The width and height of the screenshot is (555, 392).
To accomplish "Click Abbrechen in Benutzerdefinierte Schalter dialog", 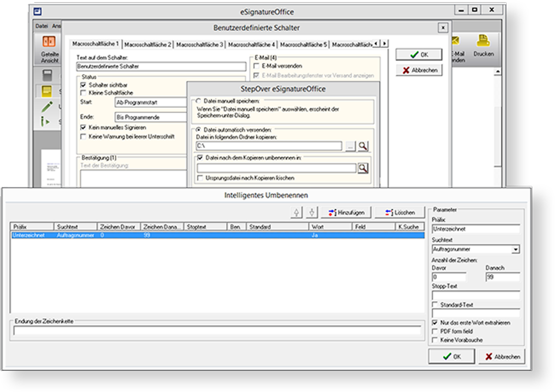I will [419, 70].
